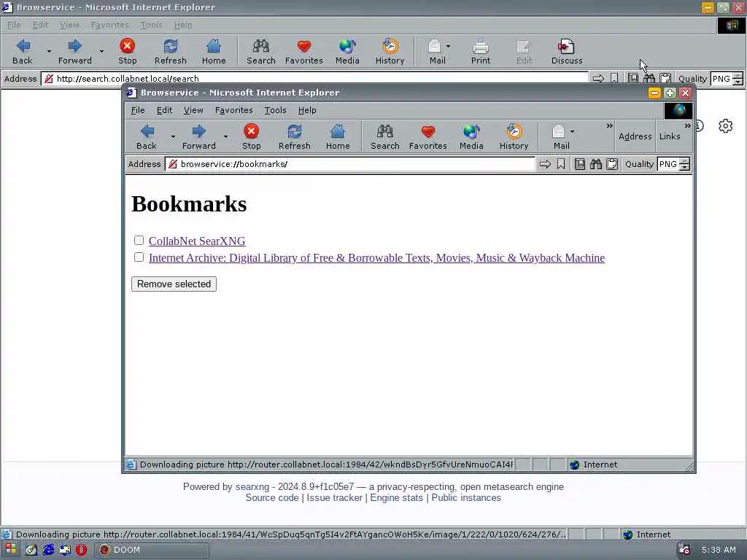Click binoculars find icon in front address bar
Viewport: 747px width, 560px height.
click(595, 164)
